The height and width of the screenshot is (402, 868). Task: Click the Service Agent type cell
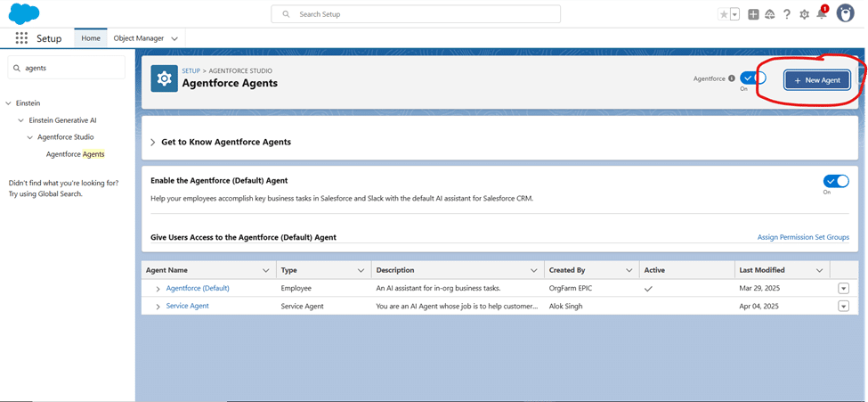click(303, 306)
